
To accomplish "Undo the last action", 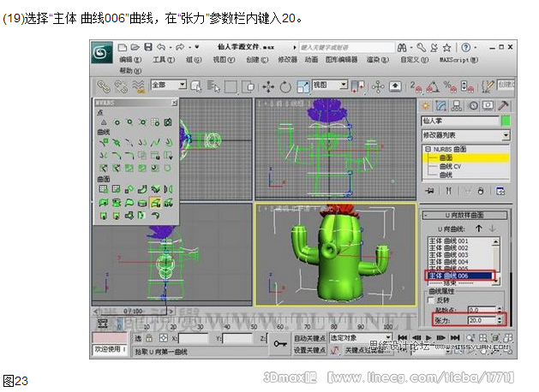I will point(161,47).
